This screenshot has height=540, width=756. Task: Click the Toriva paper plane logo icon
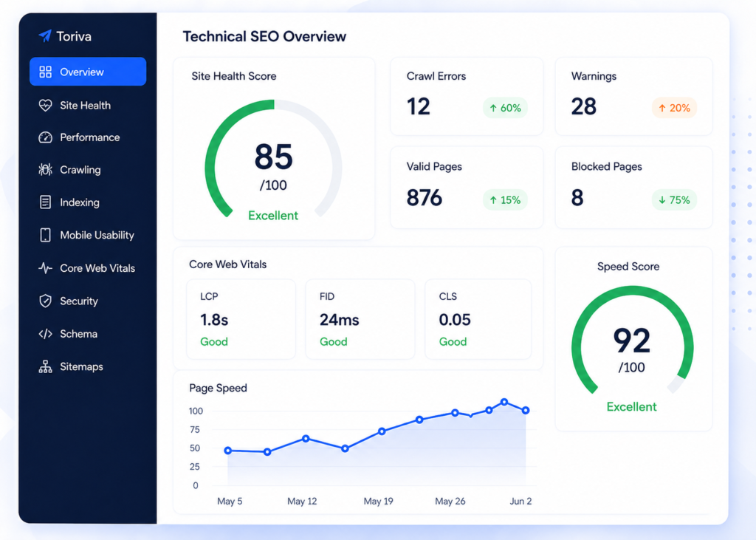pos(45,35)
